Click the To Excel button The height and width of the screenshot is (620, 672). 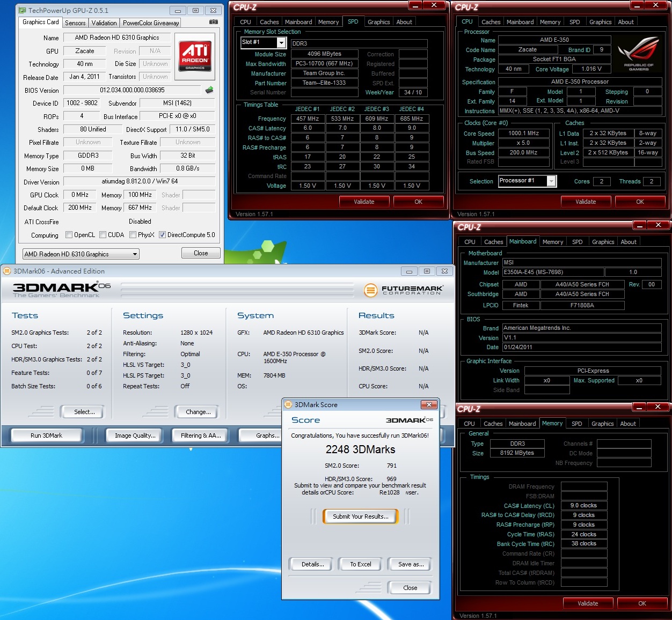[361, 564]
